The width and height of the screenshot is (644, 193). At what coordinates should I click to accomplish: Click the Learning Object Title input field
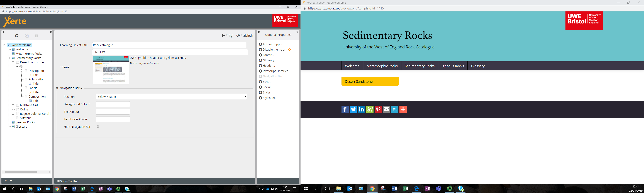point(169,45)
